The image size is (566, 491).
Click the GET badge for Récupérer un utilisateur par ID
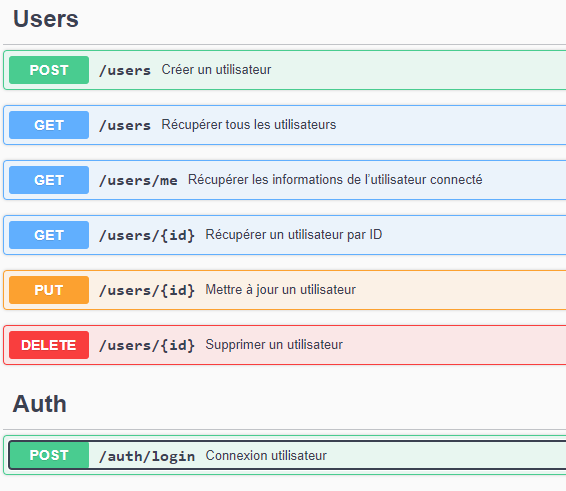pos(49,235)
